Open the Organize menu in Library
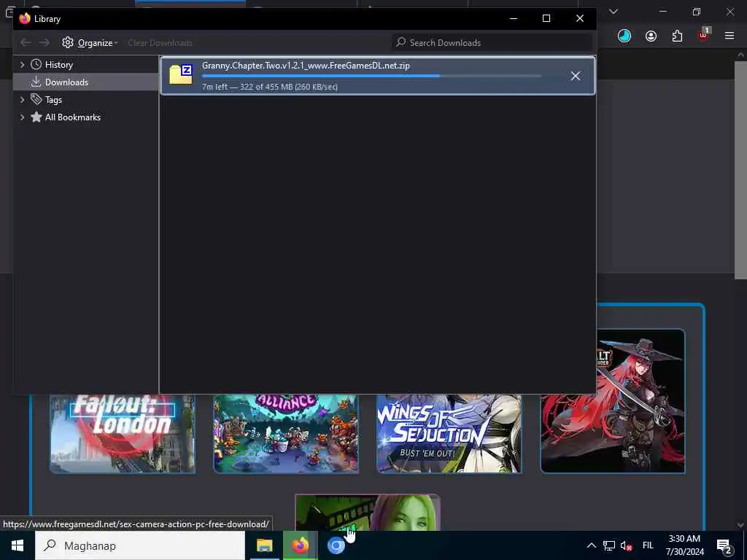Viewport: 747px width, 560px height. tap(90, 43)
